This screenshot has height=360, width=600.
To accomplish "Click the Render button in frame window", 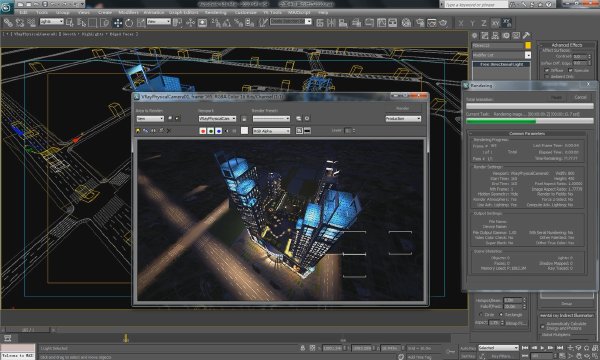I will pyautogui.click(x=403, y=109).
